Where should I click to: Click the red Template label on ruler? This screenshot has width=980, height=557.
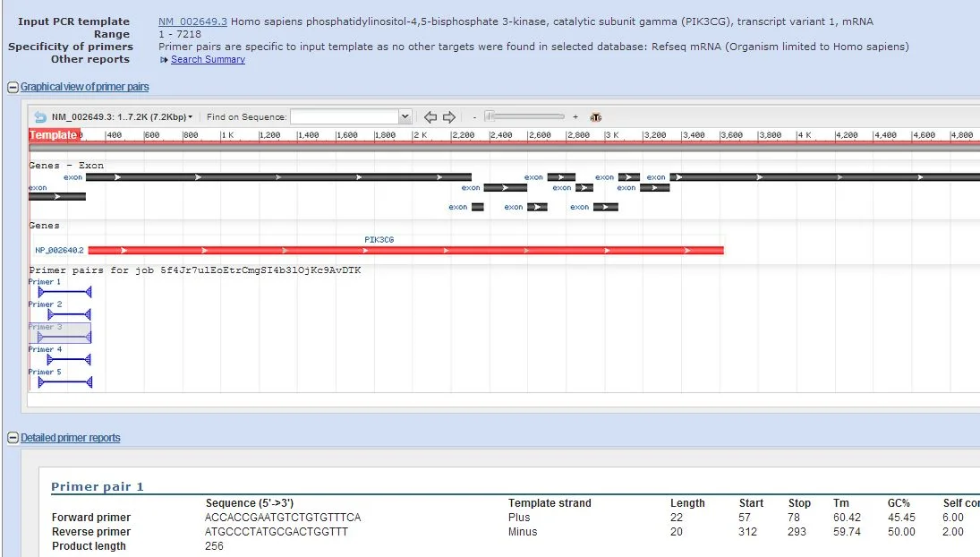53,135
